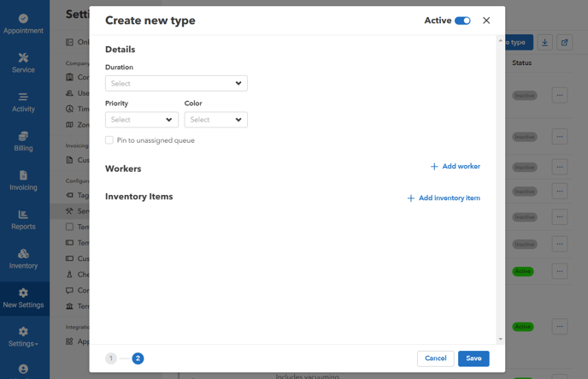The height and width of the screenshot is (379, 588).
Task: Enable Pin to unassigned queue checkbox
Action: coord(109,140)
